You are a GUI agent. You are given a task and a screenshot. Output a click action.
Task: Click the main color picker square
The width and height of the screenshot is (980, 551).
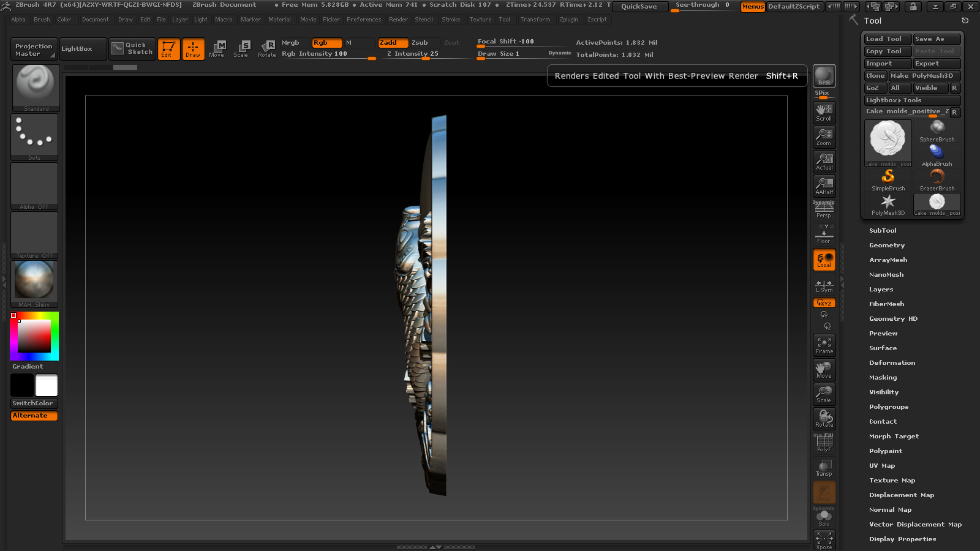(34, 336)
